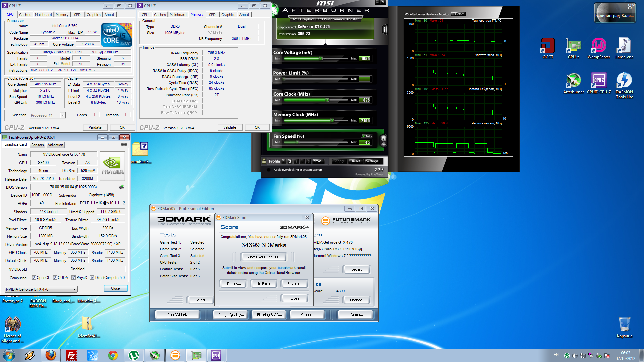Open Graphics tab in right CPU-Z window

pos(228,15)
